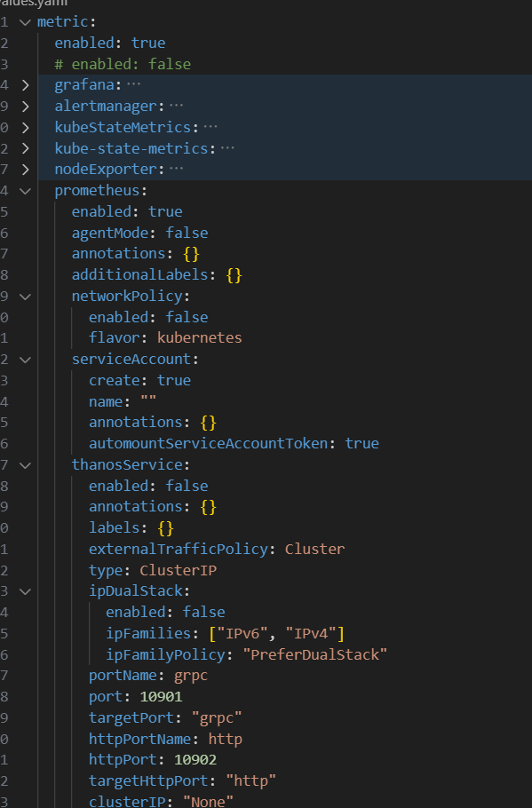Click the "PreferDualStack" string value
Viewport: 532px width, 808px height.
pyautogui.click(x=315, y=654)
